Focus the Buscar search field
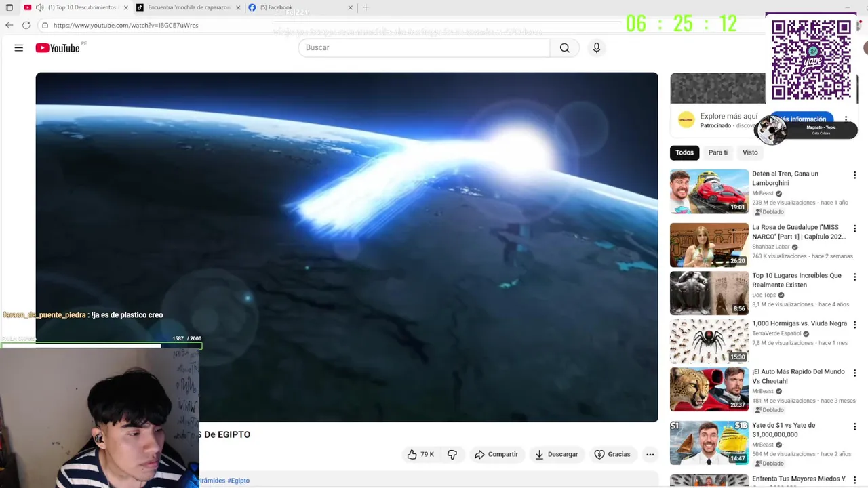Viewport: 868px width, 488px height. (x=425, y=47)
